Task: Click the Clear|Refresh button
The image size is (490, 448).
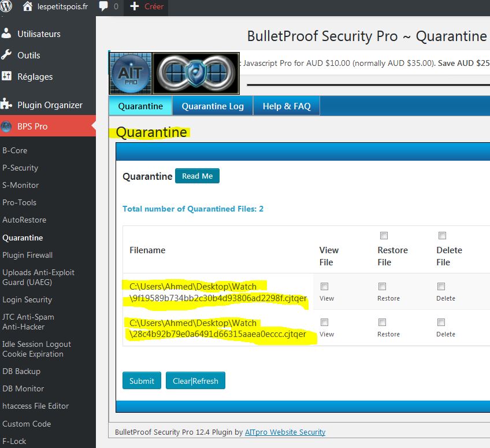Action: [195, 381]
